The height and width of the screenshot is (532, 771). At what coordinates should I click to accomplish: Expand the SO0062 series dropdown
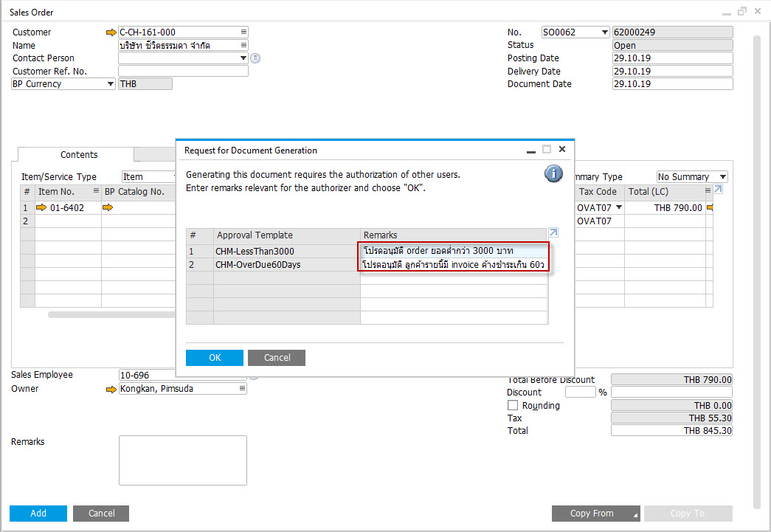pos(605,32)
